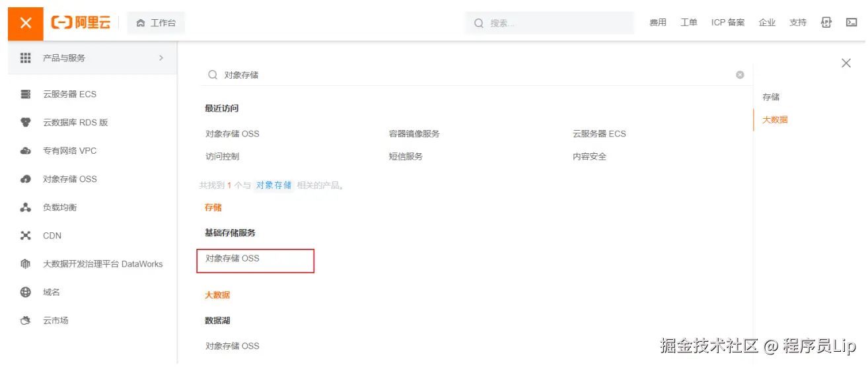This screenshot has width=868, height=367.
Task: Click the sidebar 对象存储 OSS icon
Action: tap(26, 180)
